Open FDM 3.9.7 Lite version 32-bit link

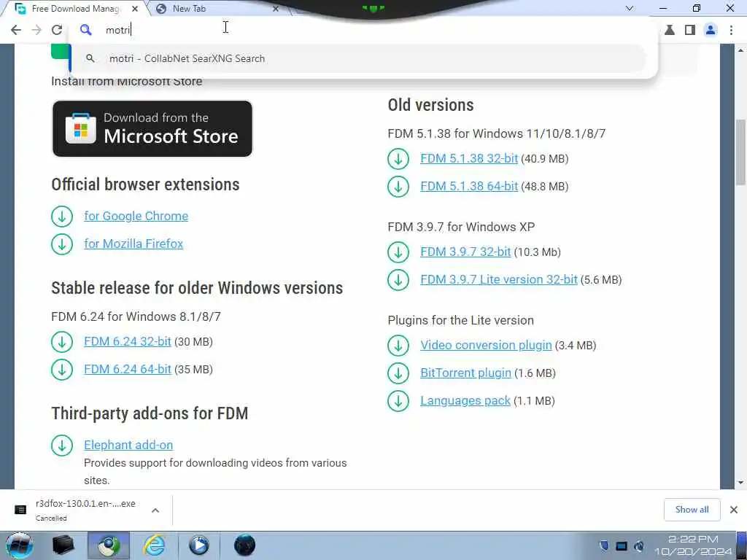[x=499, y=279]
